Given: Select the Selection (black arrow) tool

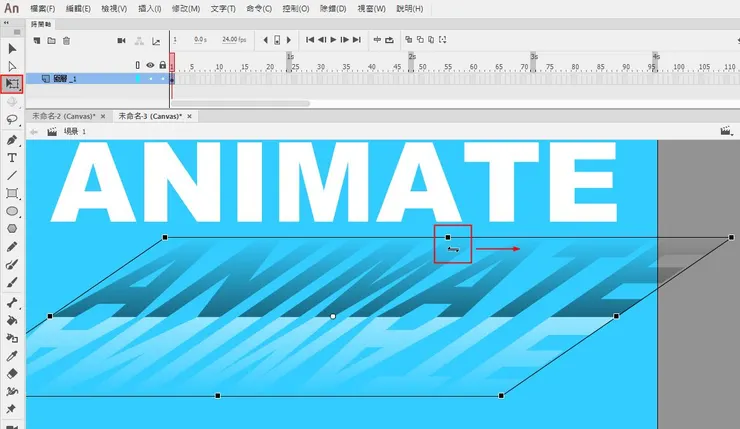Looking at the screenshot, I should pos(12,49).
